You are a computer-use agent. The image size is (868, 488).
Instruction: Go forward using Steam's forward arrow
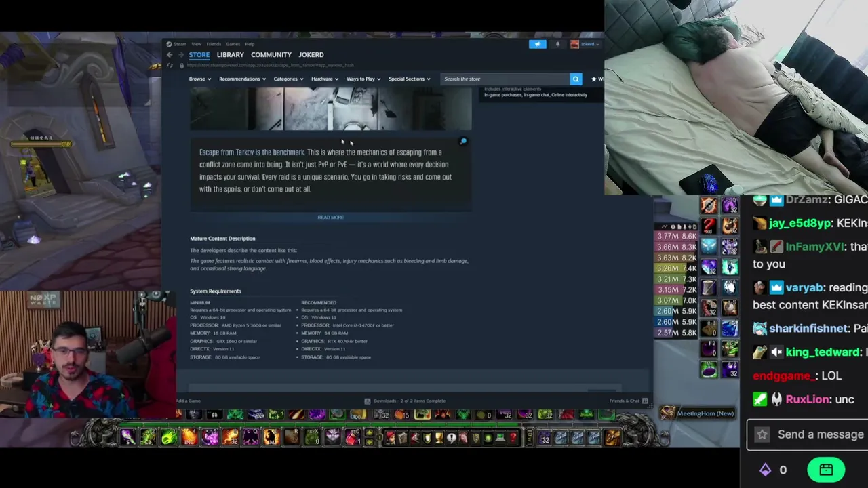(x=181, y=54)
